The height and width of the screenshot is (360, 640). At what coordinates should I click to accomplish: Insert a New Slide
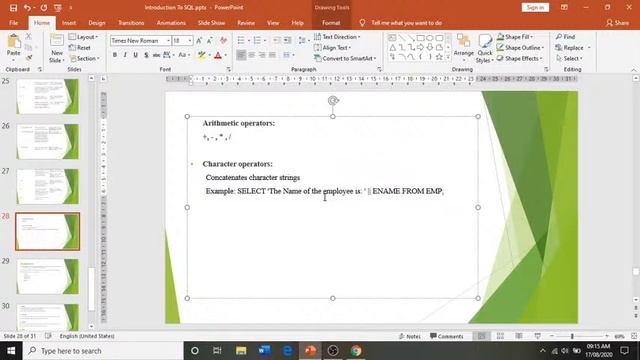[x=57, y=48]
